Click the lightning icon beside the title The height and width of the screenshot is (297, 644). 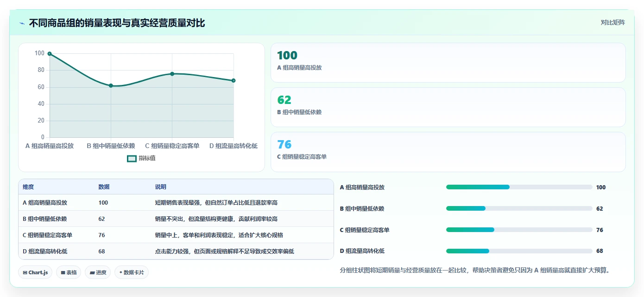22,23
